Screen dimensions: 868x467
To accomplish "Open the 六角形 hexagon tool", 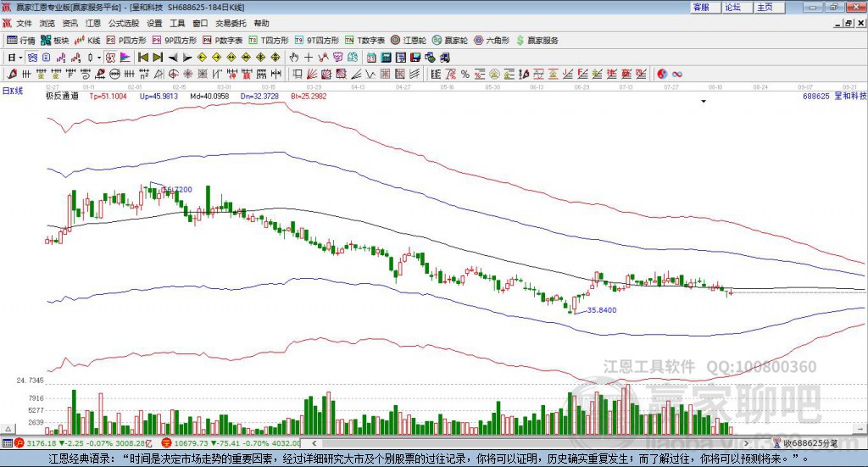I will pos(492,41).
